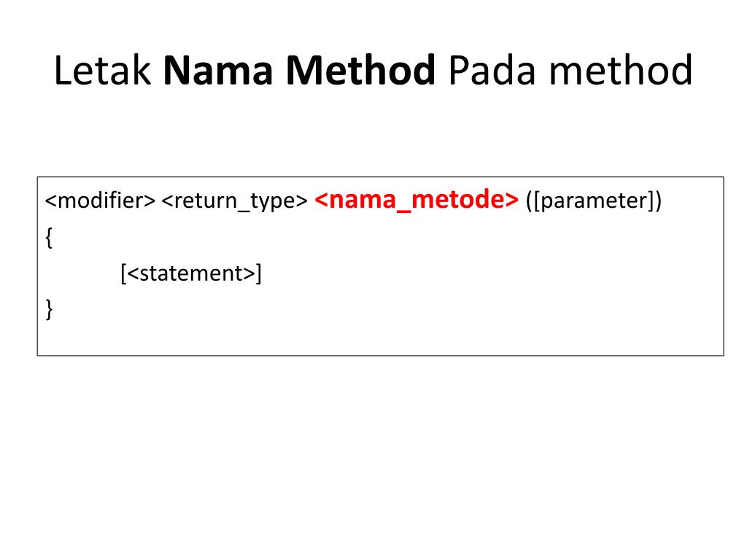Screen dimensions: 747x560
Task: Click the word 'Letak' in the title
Action: (x=102, y=71)
